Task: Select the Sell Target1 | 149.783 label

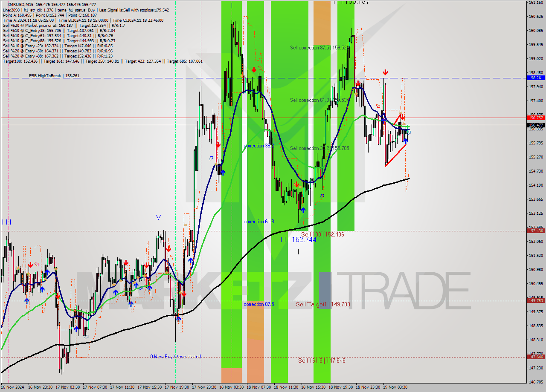Action: click(323, 304)
